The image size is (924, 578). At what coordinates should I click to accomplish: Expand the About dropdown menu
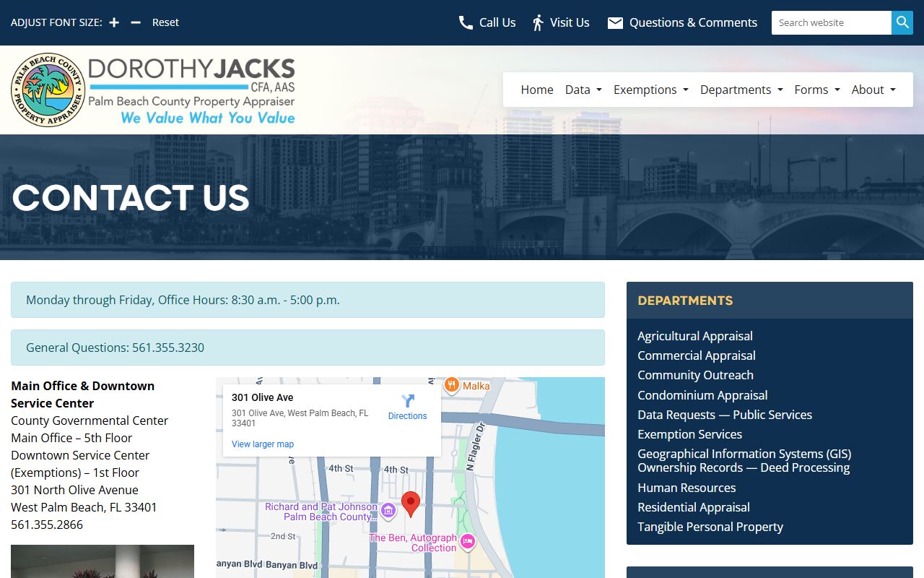coord(873,90)
